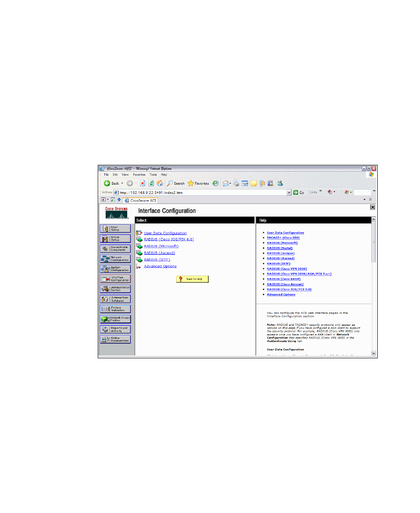This screenshot has height=513, width=420.
Task: Open the Help menu in menu bar
Action: point(164,175)
